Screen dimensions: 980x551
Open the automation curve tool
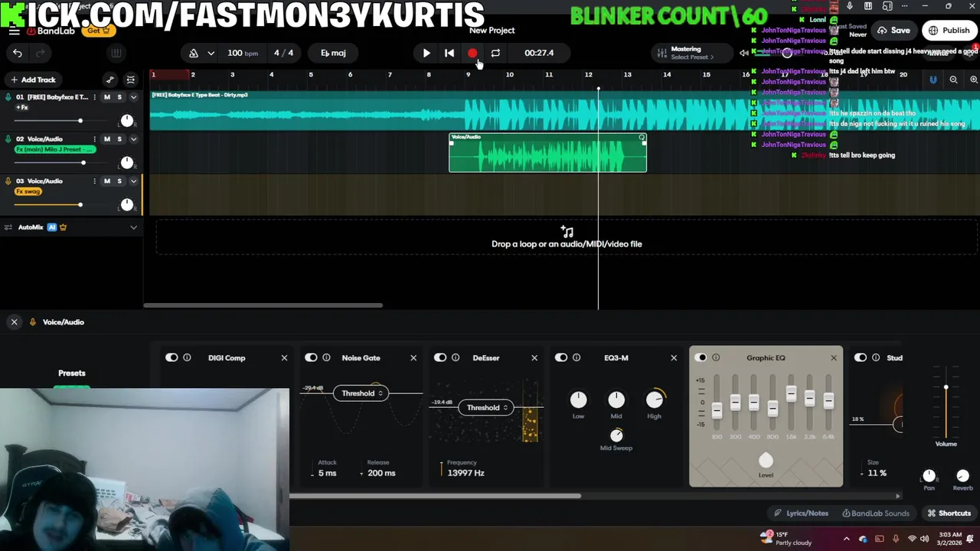pos(110,80)
